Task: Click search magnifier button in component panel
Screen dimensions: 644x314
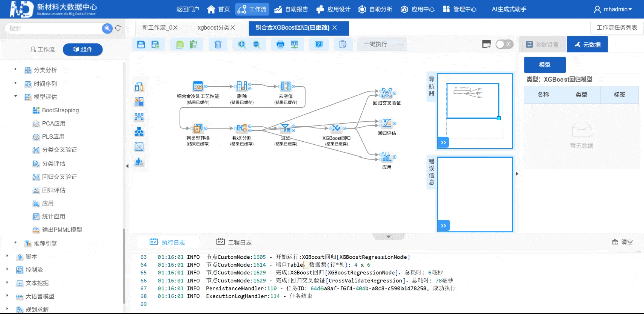Action: click(x=107, y=28)
